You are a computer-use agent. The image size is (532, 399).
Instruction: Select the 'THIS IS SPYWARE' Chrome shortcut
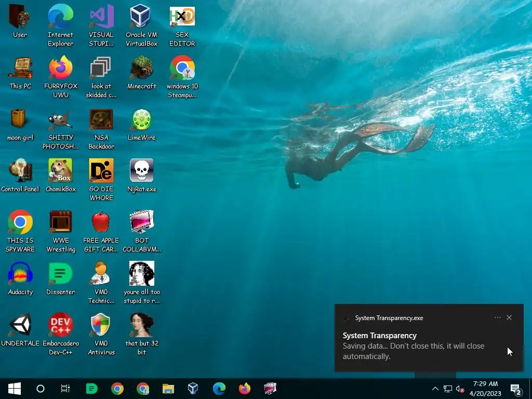[20, 231]
